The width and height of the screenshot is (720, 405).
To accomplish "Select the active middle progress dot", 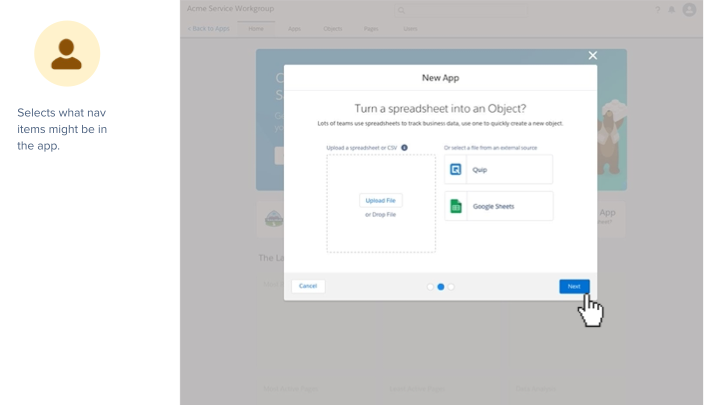I will pos(441,287).
